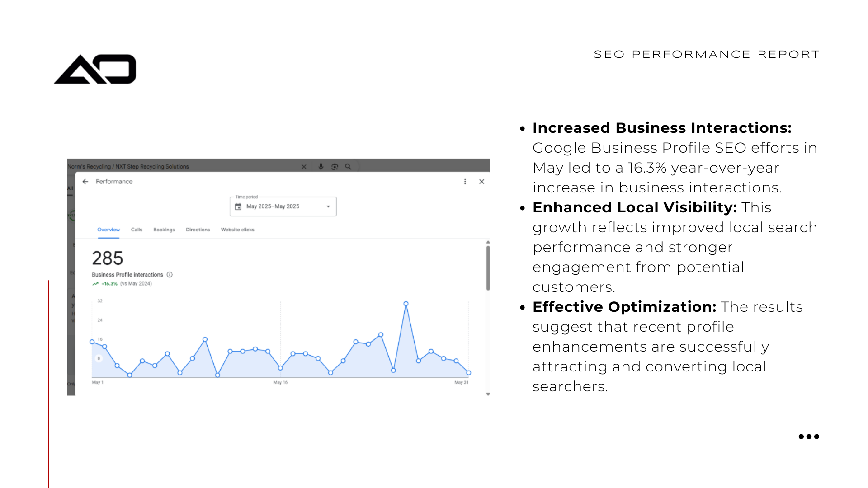Viewport: 868px width, 488px height.
Task: Click the green upward trend arrow icon
Action: [95, 283]
